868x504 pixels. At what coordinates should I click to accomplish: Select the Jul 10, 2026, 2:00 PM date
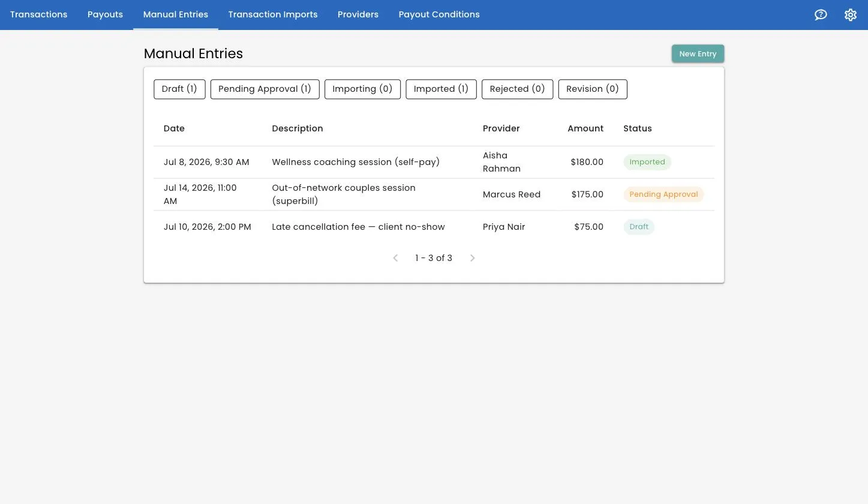[x=208, y=227]
